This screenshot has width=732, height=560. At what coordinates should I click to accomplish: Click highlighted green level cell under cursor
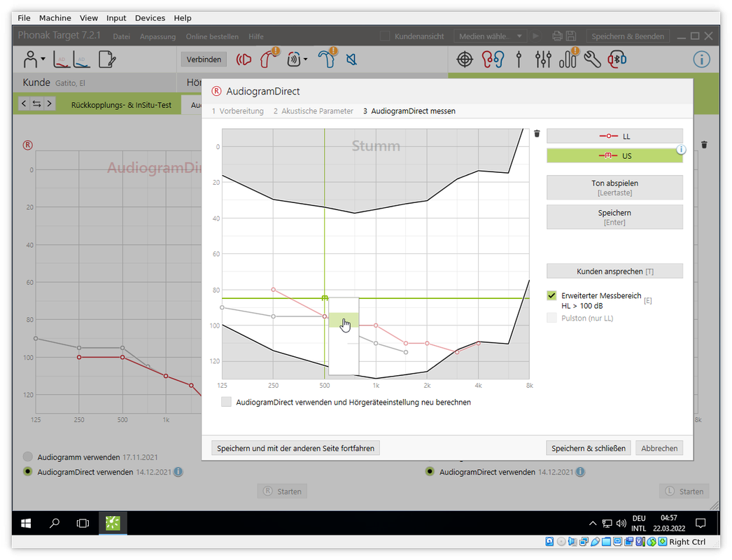[344, 320]
